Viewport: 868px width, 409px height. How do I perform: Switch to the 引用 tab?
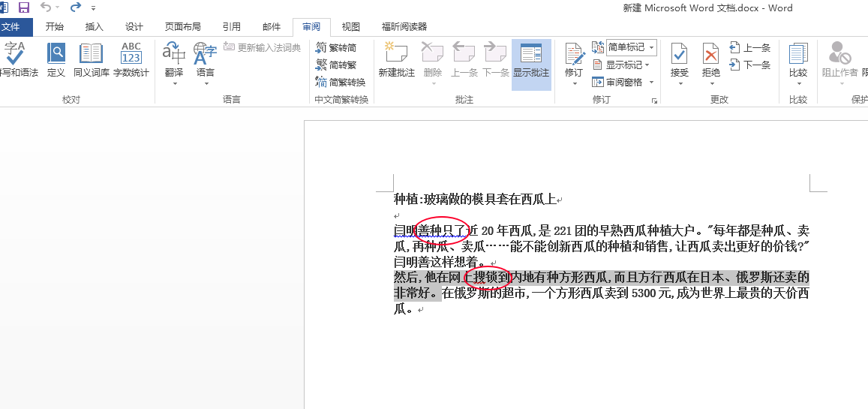(x=231, y=26)
